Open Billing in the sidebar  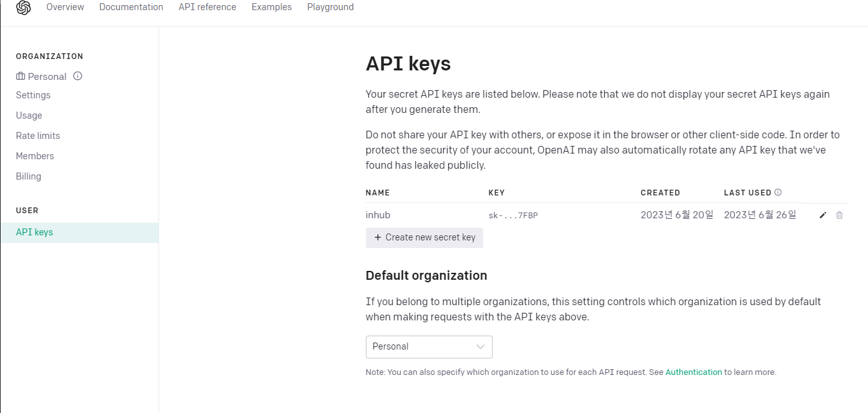click(29, 176)
